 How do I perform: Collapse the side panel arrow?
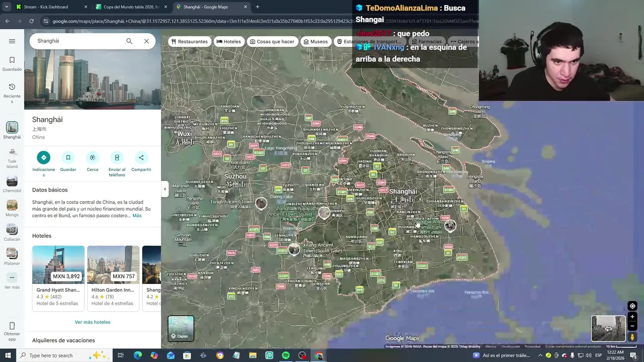point(165,190)
